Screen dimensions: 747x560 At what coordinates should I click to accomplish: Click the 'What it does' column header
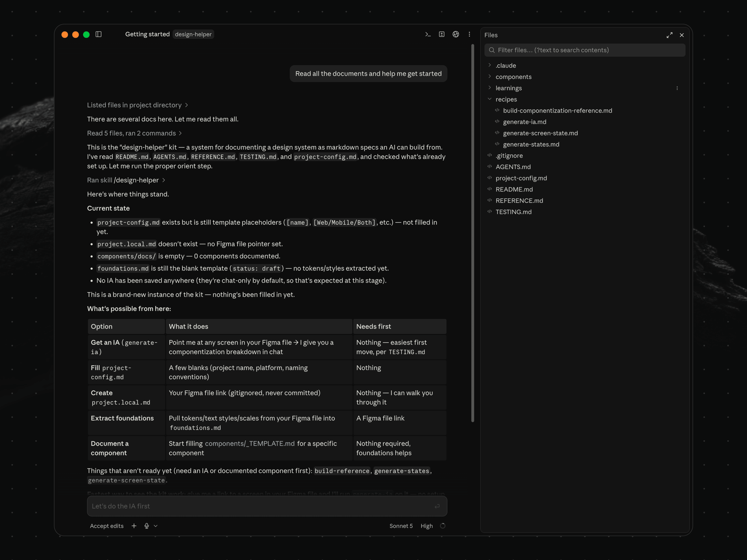(x=259, y=326)
